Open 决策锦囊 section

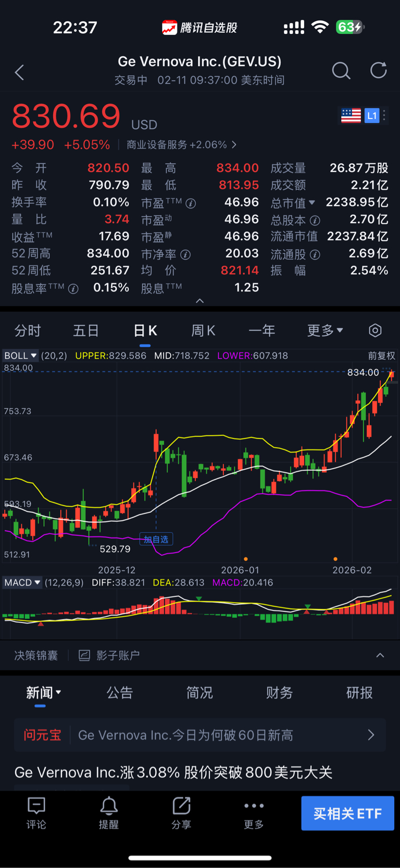click(x=36, y=655)
